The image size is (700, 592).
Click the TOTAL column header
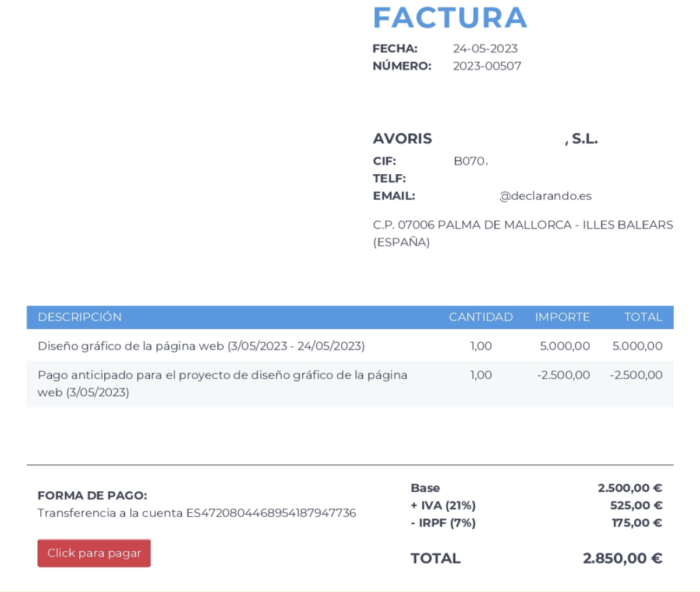643,317
